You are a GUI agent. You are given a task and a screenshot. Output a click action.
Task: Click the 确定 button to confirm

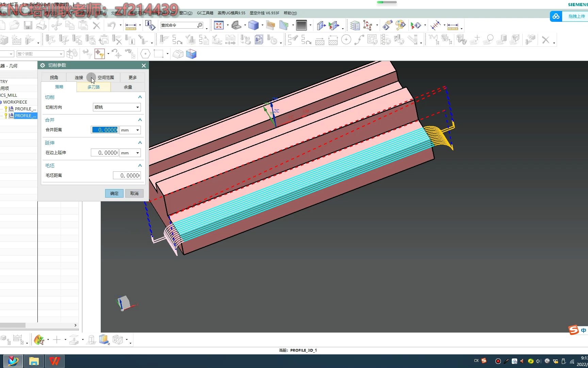pos(114,193)
